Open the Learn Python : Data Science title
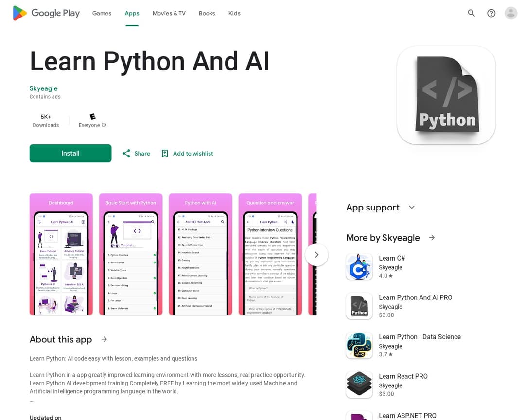 point(420,337)
